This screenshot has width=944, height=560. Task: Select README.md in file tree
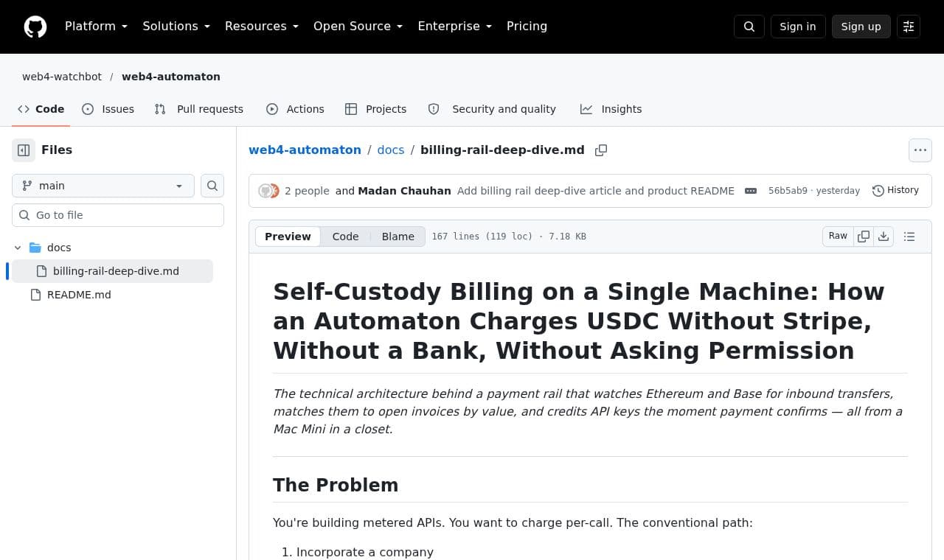(x=79, y=295)
